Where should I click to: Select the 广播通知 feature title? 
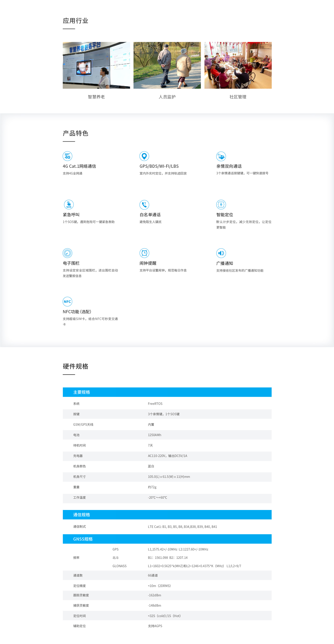(x=225, y=263)
